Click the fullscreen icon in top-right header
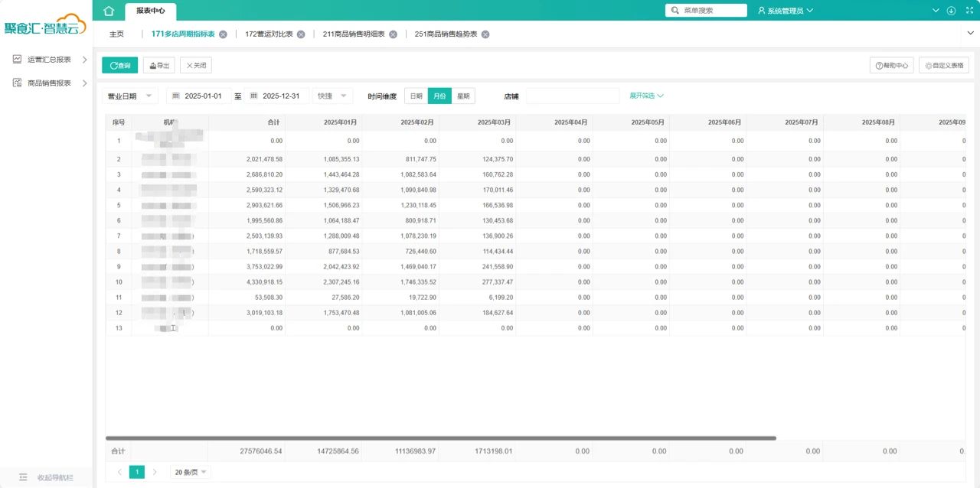Viewport: 980px width, 488px height. (x=968, y=11)
